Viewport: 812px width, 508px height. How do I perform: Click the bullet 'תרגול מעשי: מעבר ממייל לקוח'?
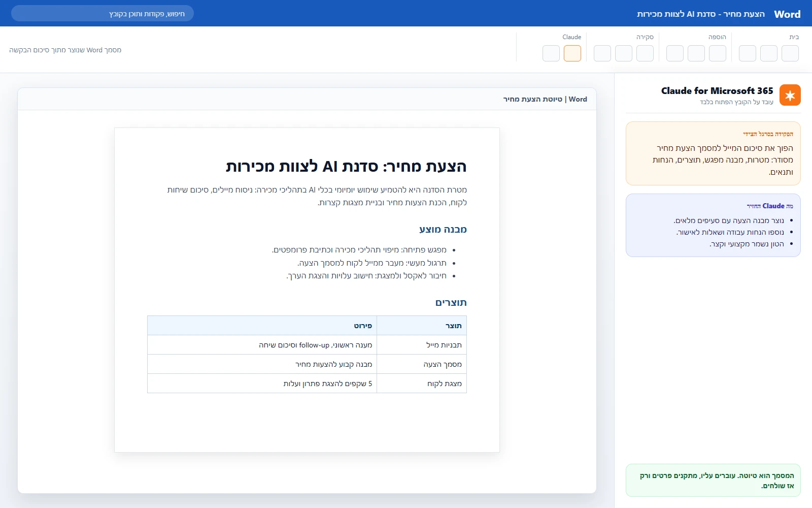coord(372,263)
